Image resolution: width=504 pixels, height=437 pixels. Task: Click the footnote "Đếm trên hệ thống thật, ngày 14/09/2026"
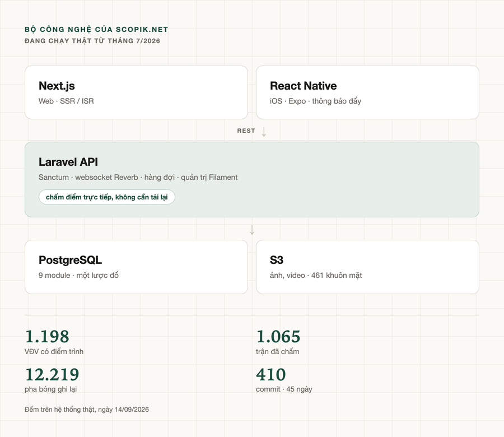click(x=87, y=410)
